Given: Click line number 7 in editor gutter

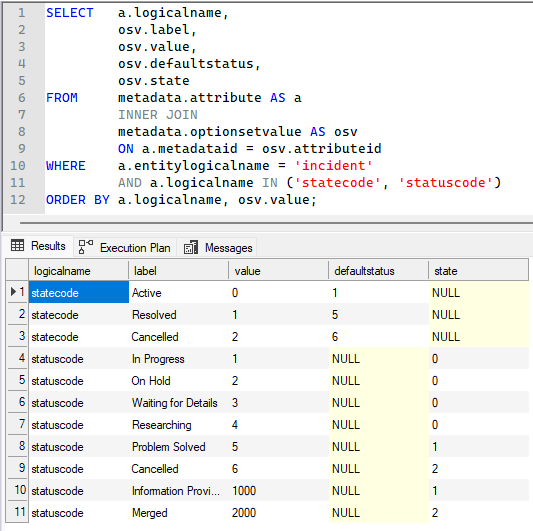Looking at the screenshot, I should (x=21, y=115).
